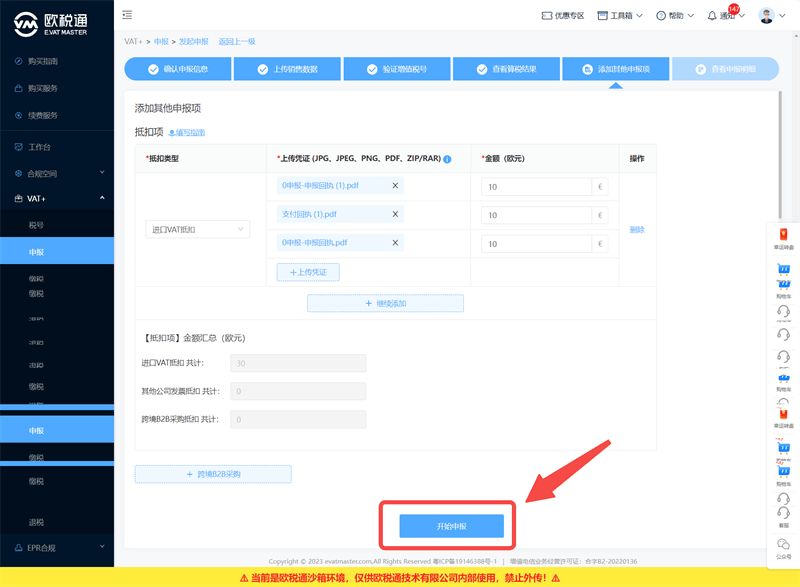The image size is (800, 587).
Task: Open the 填写指南 guide link
Action: pyautogui.click(x=187, y=133)
